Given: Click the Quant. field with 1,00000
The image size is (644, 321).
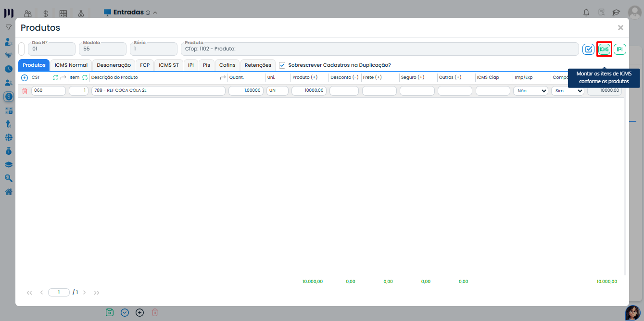Looking at the screenshot, I should [x=246, y=91].
